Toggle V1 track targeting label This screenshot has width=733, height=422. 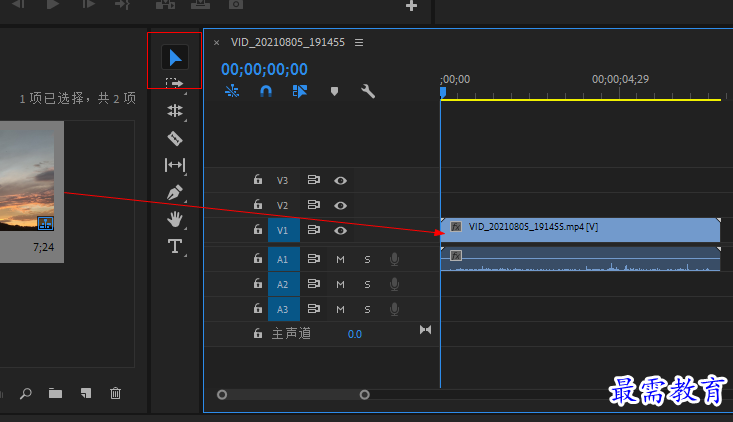[x=283, y=230]
